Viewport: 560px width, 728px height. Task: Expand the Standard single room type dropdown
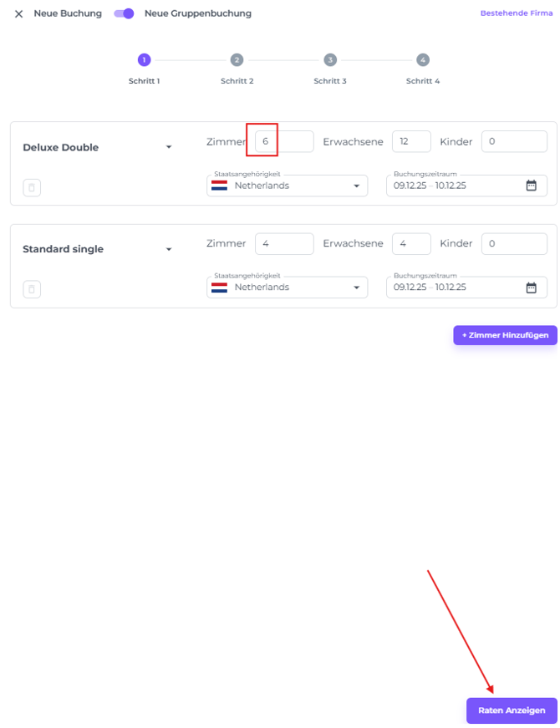pos(169,249)
